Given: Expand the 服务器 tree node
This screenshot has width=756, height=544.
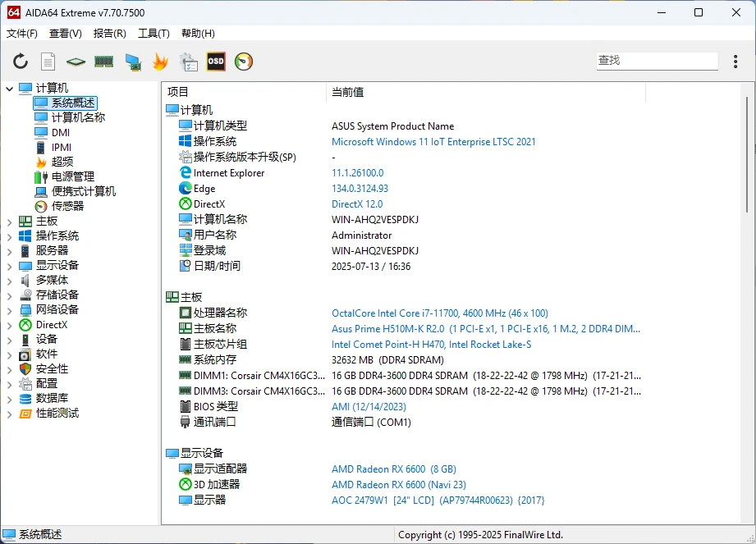Looking at the screenshot, I should (10, 251).
